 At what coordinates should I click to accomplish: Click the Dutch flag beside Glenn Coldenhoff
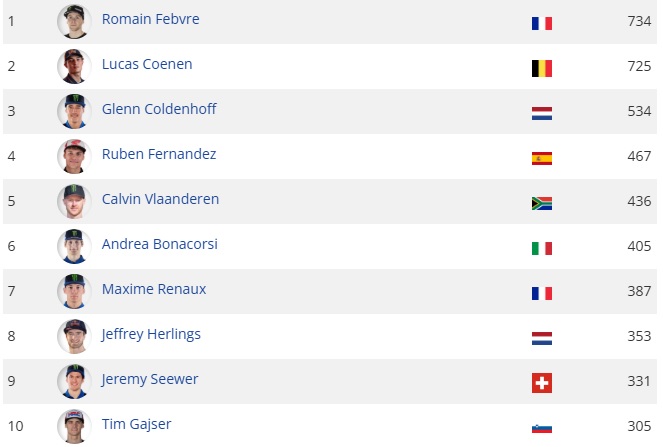pos(541,113)
